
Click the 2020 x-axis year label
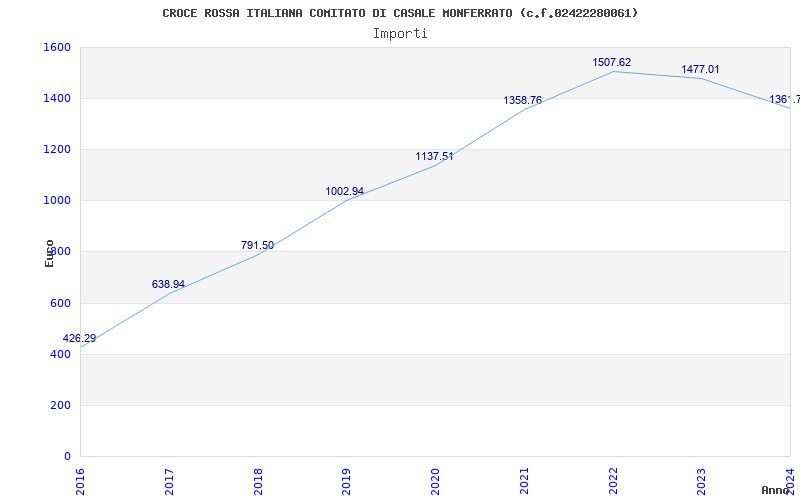click(436, 481)
